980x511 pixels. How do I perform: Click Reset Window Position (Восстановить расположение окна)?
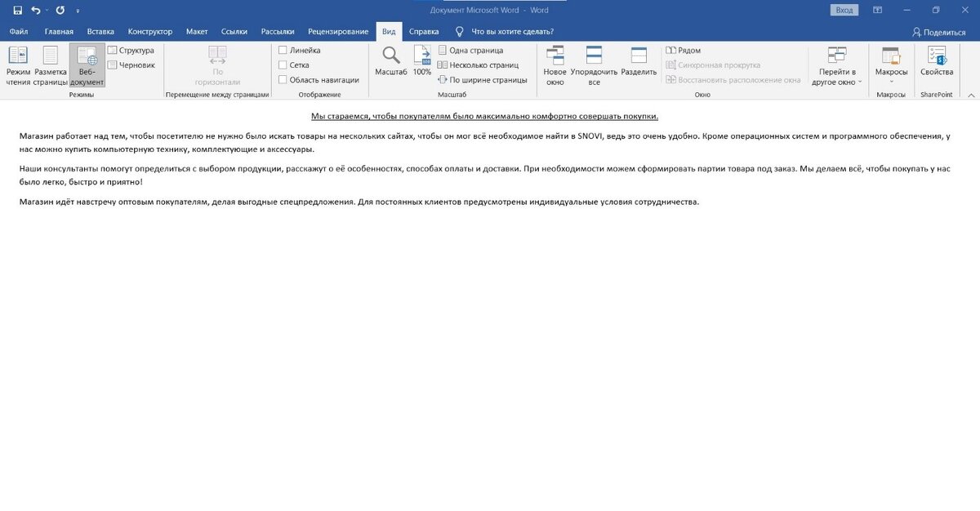(x=733, y=80)
